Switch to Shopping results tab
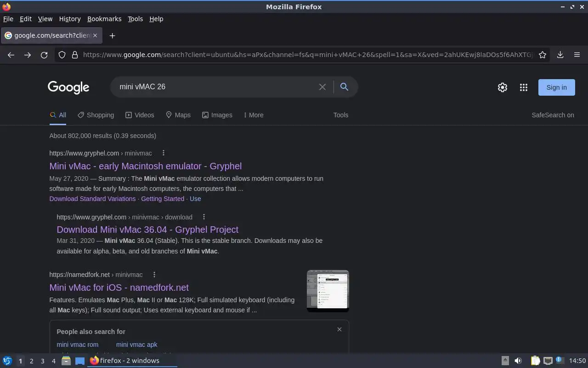This screenshot has width=588, height=368. point(96,115)
